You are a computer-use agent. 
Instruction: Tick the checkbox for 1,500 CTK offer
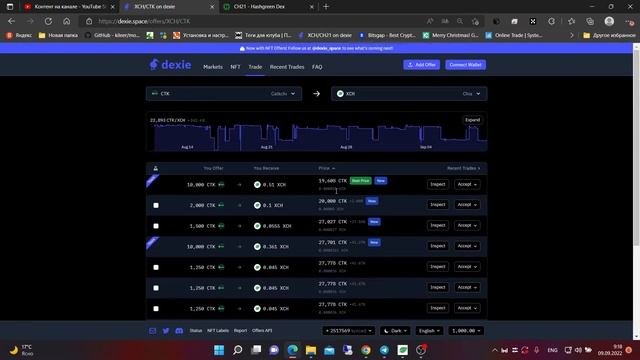pos(156,226)
